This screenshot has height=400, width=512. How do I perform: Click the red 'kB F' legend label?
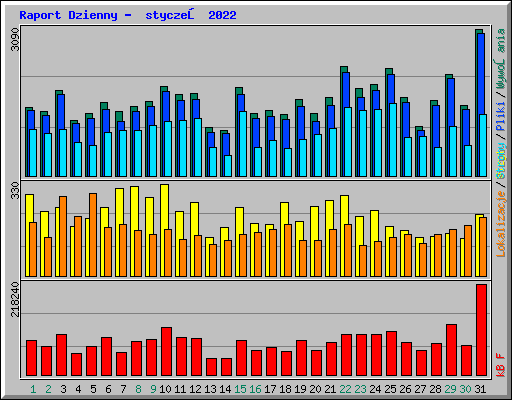click(x=501, y=365)
